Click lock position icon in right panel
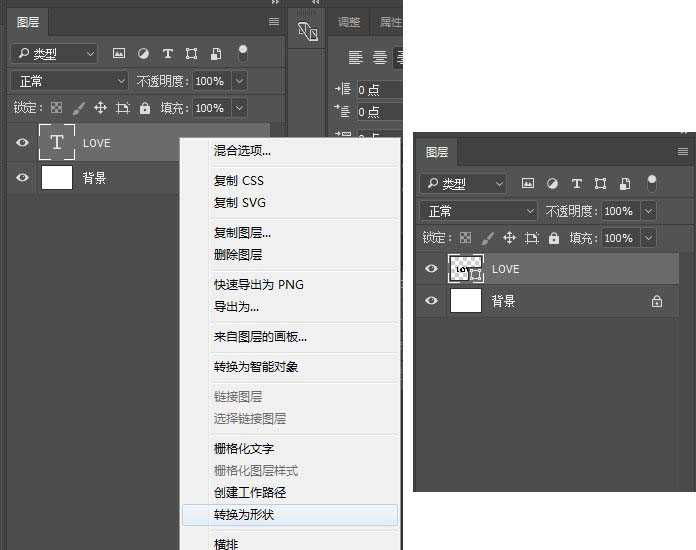The height and width of the screenshot is (550, 696). (509, 238)
